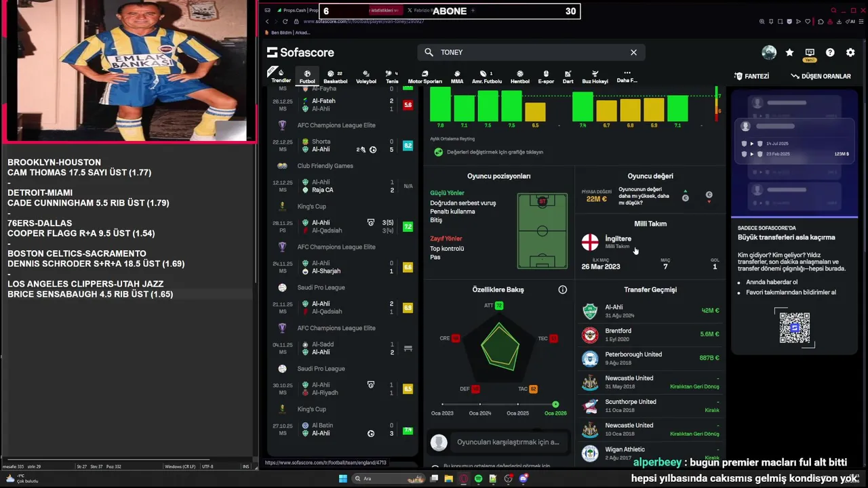868x488 pixels.
Task: Open the Hentbol sport tab
Action: click(520, 77)
